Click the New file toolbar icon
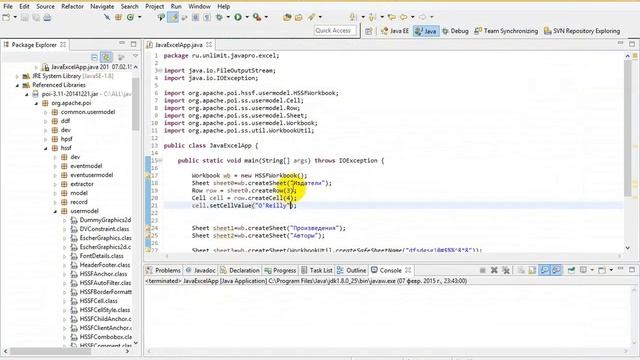 point(6,17)
